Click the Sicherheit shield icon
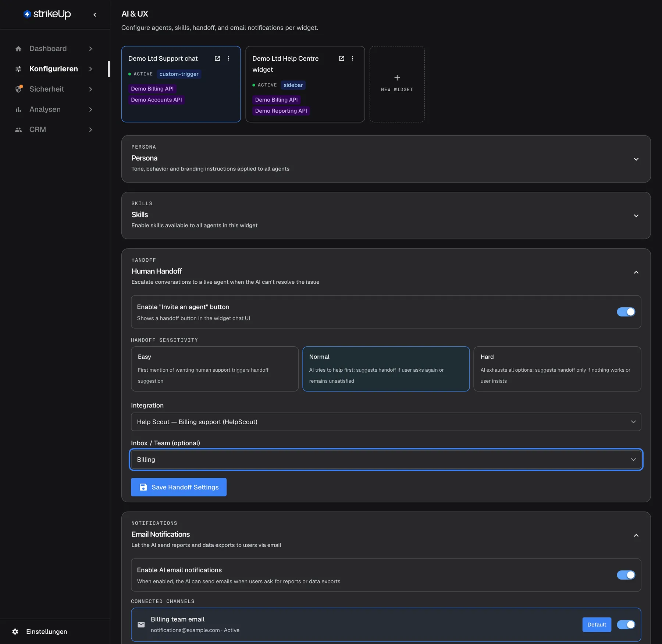Screen dimensions: 662x644 (x=19, y=89)
